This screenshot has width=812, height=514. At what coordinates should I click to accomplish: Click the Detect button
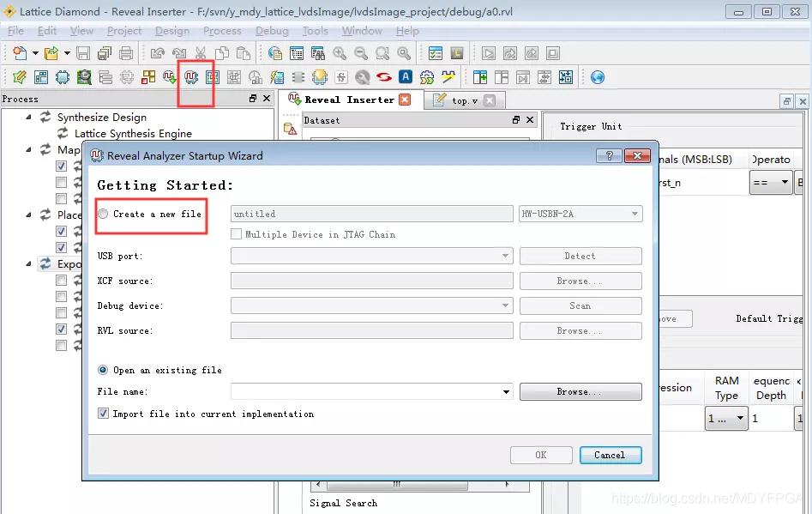tap(580, 256)
